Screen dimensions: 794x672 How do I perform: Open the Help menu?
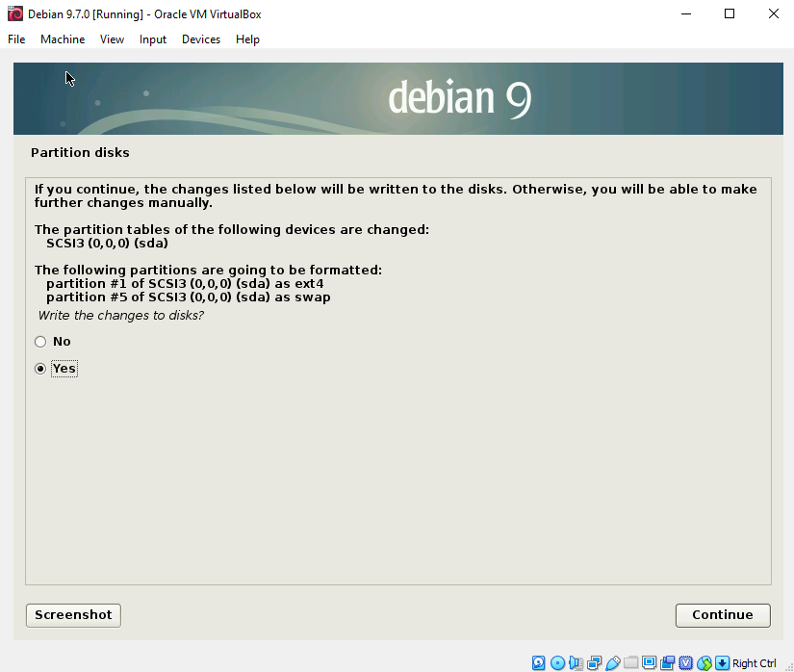[247, 39]
